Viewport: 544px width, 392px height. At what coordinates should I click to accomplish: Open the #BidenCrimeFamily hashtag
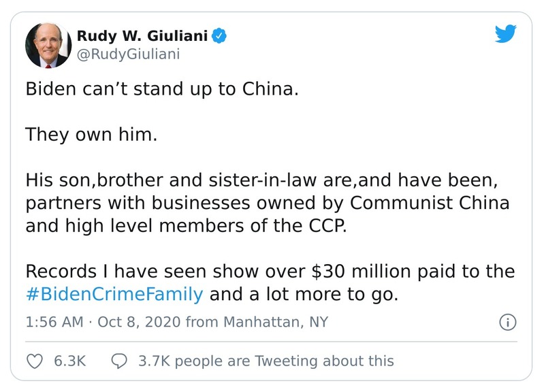[x=114, y=295]
